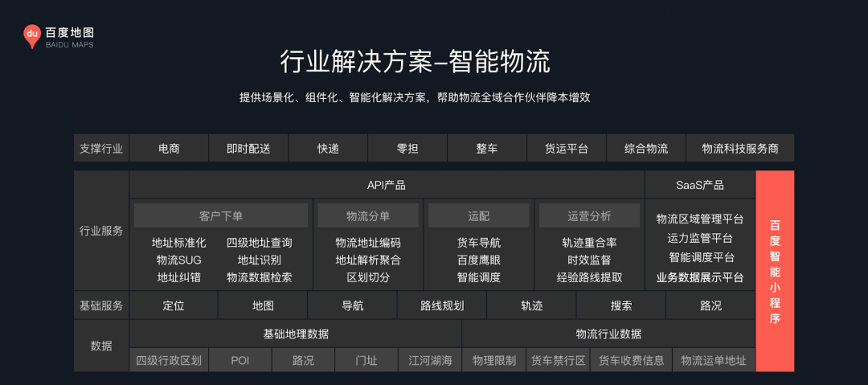Click the 物流SUG item

coord(178,260)
